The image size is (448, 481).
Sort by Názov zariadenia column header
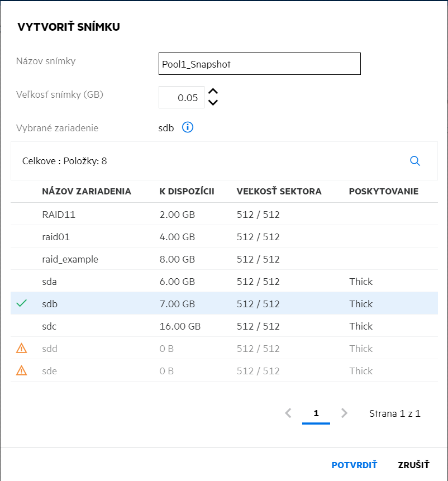point(87,192)
